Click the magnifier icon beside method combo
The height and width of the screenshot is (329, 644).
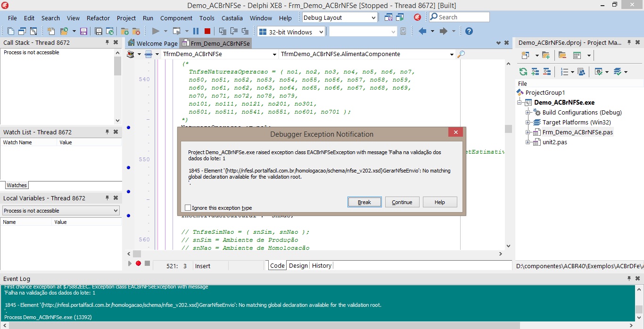tap(461, 54)
